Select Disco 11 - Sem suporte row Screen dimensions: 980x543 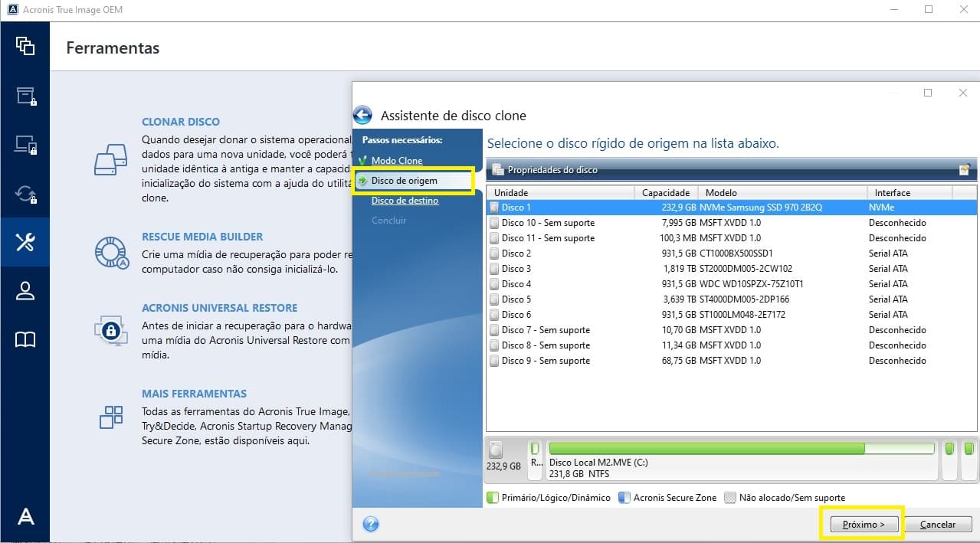pos(731,238)
